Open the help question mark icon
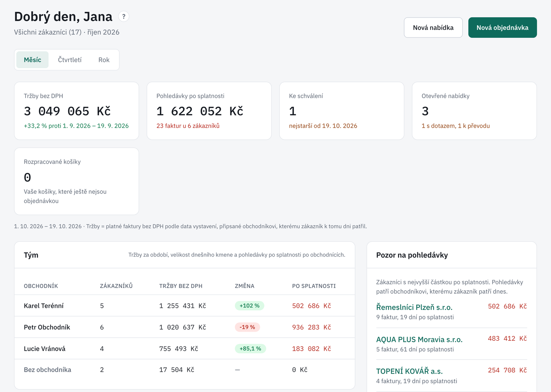Screen dimensions: 551x392 point(124,16)
